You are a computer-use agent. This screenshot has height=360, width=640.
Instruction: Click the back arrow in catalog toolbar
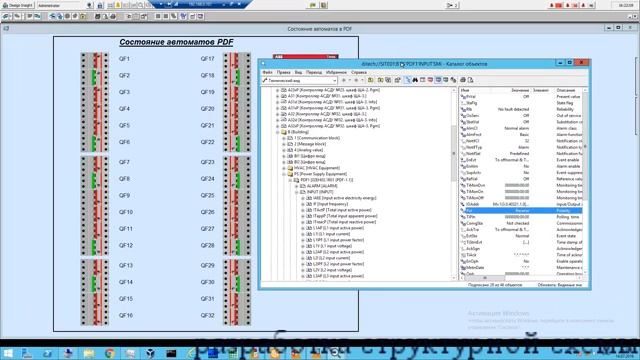click(x=344, y=80)
